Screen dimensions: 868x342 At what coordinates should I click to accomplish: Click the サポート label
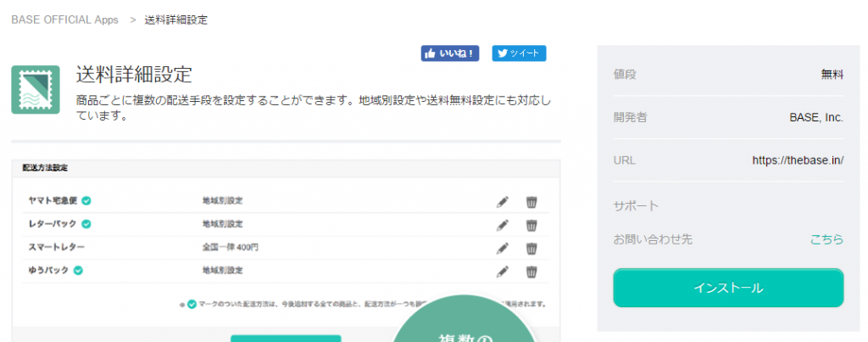point(636,206)
